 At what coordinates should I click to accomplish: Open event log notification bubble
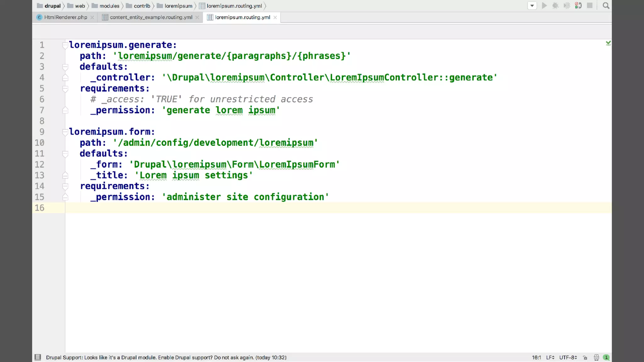[x=606, y=358]
